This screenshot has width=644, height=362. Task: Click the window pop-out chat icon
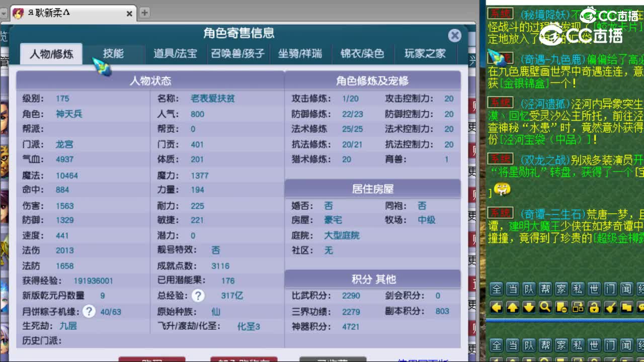(578, 307)
